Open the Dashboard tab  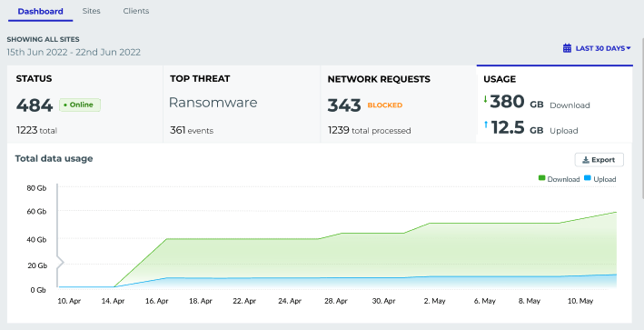[x=40, y=11]
